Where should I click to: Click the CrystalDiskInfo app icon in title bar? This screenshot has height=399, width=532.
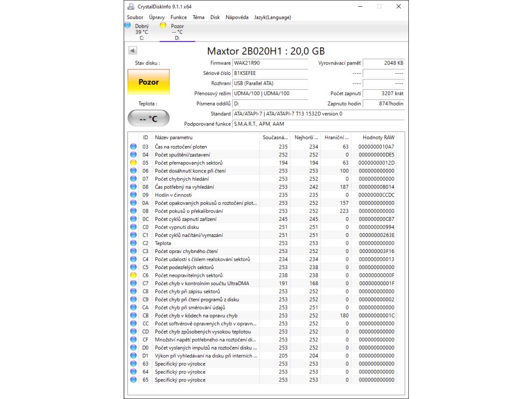point(131,7)
